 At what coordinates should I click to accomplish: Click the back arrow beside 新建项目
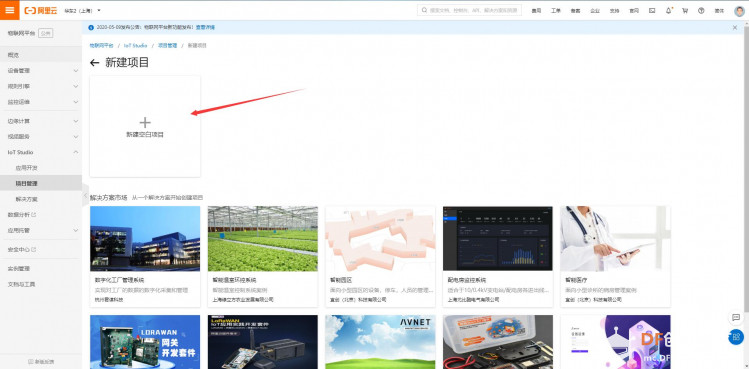(95, 63)
